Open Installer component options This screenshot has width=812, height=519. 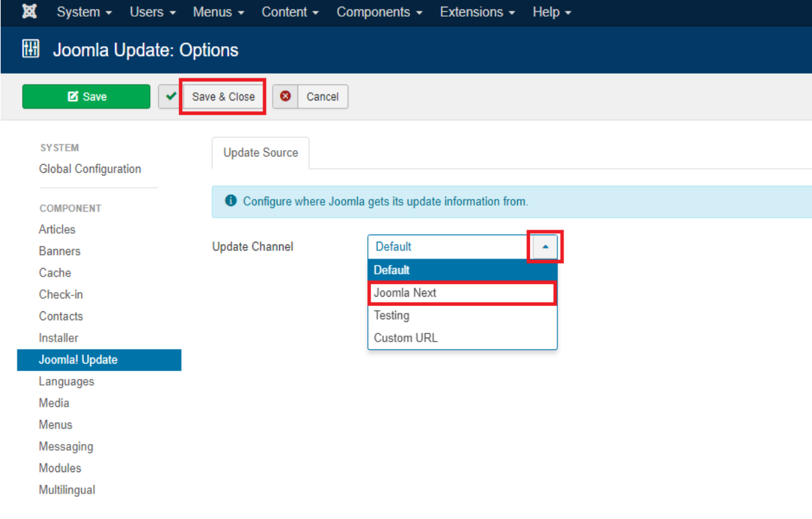click(x=58, y=338)
